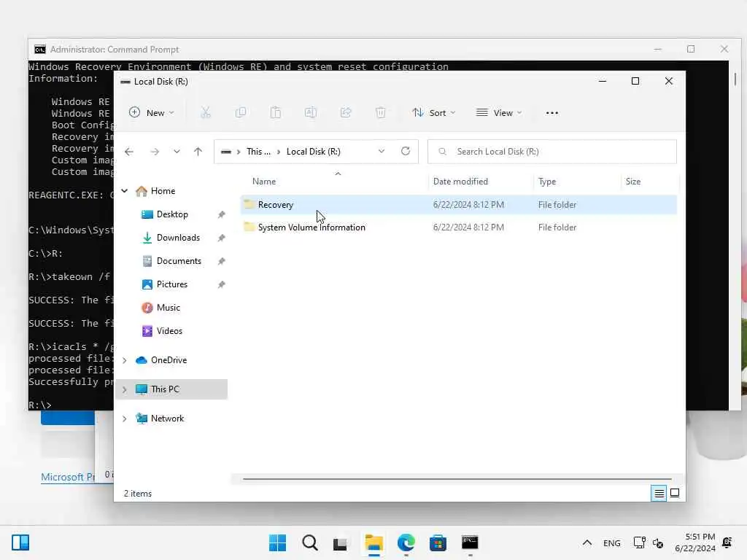The image size is (747, 560).
Task: Collapse the Home section in sidebar
Action: [124, 191]
